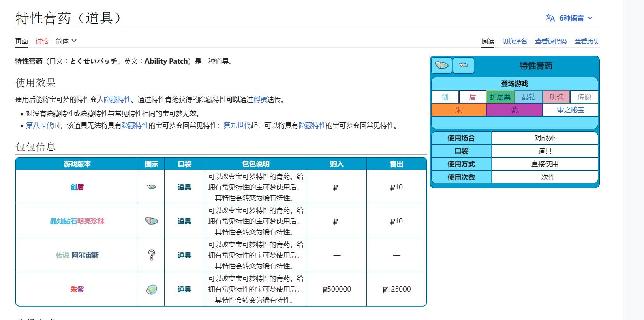Open the 明亮珍珠 link in table
This screenshot has height=320, width=644.
91,221
